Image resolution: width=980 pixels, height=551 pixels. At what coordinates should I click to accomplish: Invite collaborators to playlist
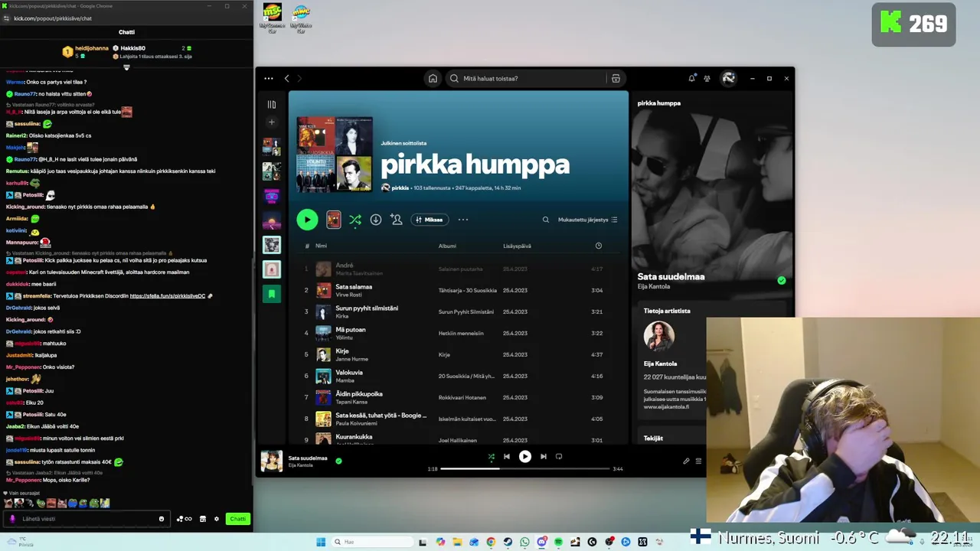pos(396,220)
